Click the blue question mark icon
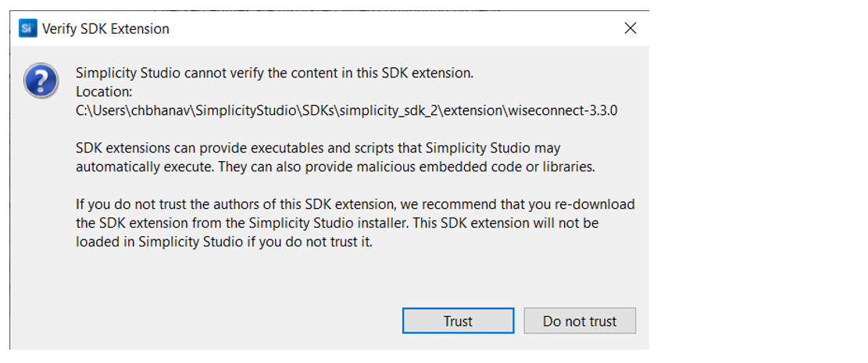 pyautogui.click(x=40, y=81)
